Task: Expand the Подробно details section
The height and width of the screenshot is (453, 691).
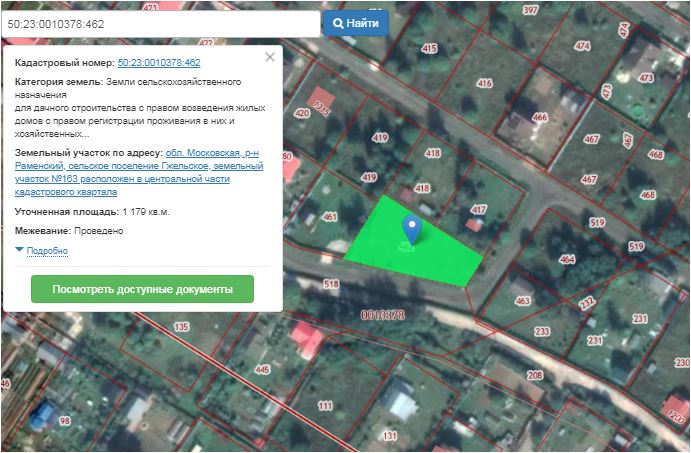Action: 46,250
